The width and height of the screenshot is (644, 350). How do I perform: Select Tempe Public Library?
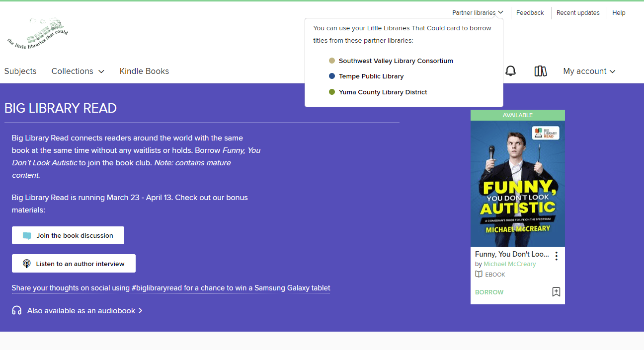click(371, 76)
